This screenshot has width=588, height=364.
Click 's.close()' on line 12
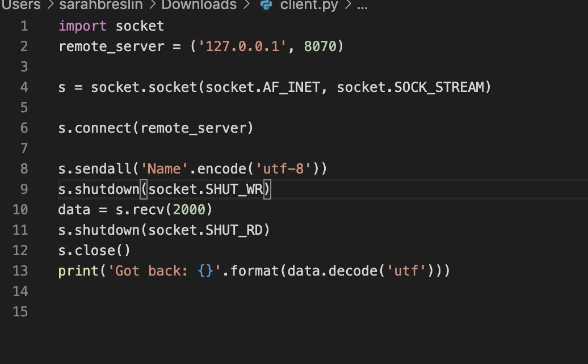[94, 251]
